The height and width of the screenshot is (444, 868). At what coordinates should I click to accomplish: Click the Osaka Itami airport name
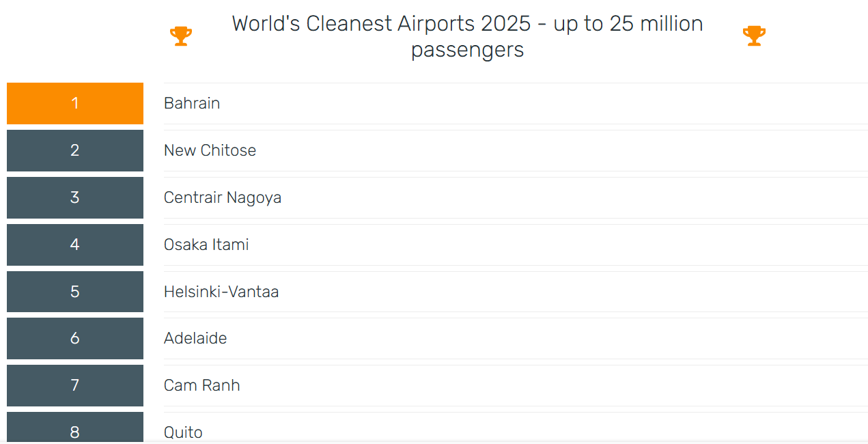pyautogui.click(x=206, y=245)
